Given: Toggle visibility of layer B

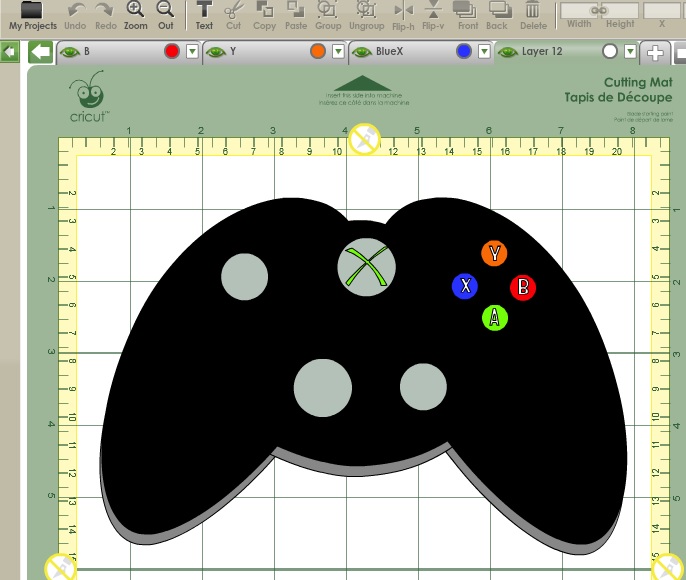Looking at the screenshot, I should tap(69, 52).
